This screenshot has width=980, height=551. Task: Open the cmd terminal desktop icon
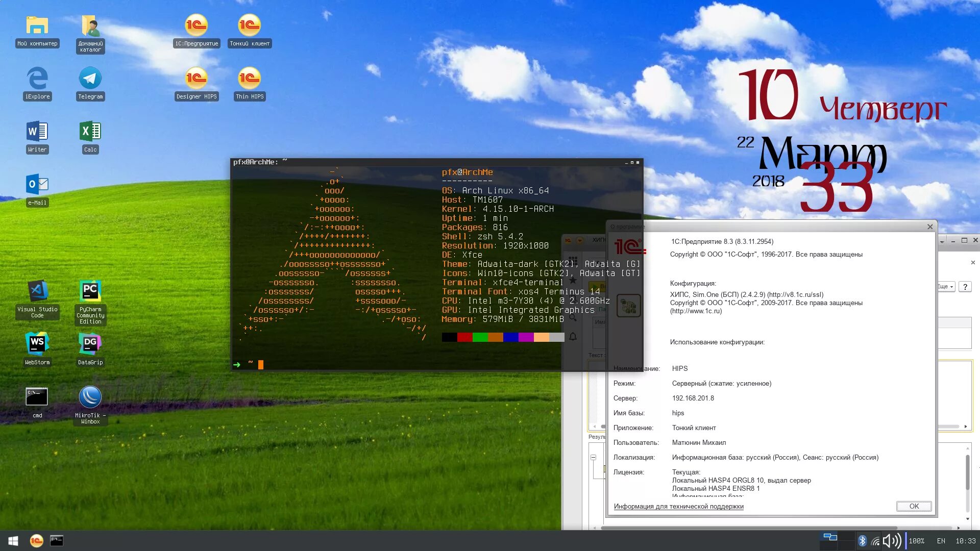tap(37, 403)
